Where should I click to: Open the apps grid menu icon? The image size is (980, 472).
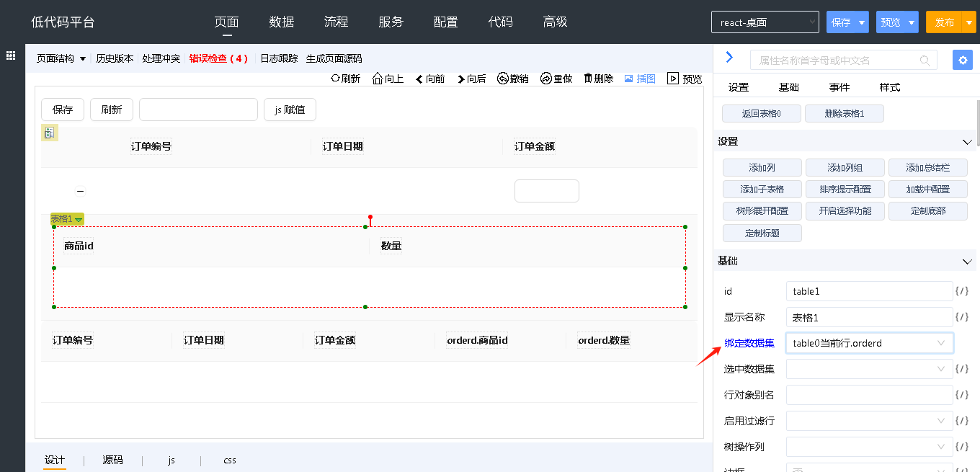[12, 55]
